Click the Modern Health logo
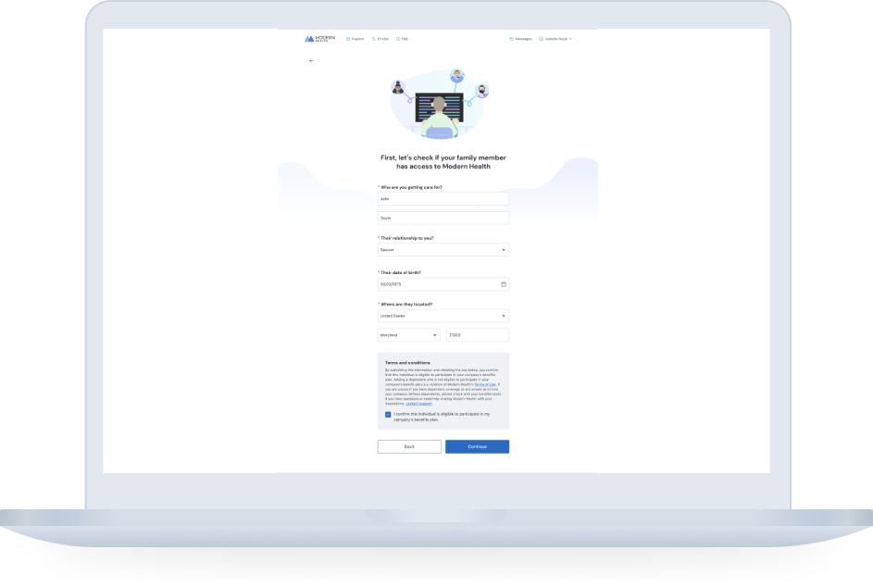 tap(319, 39)
